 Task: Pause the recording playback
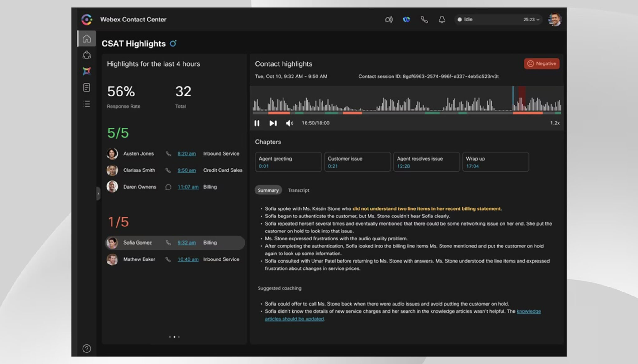click(257, 123)
